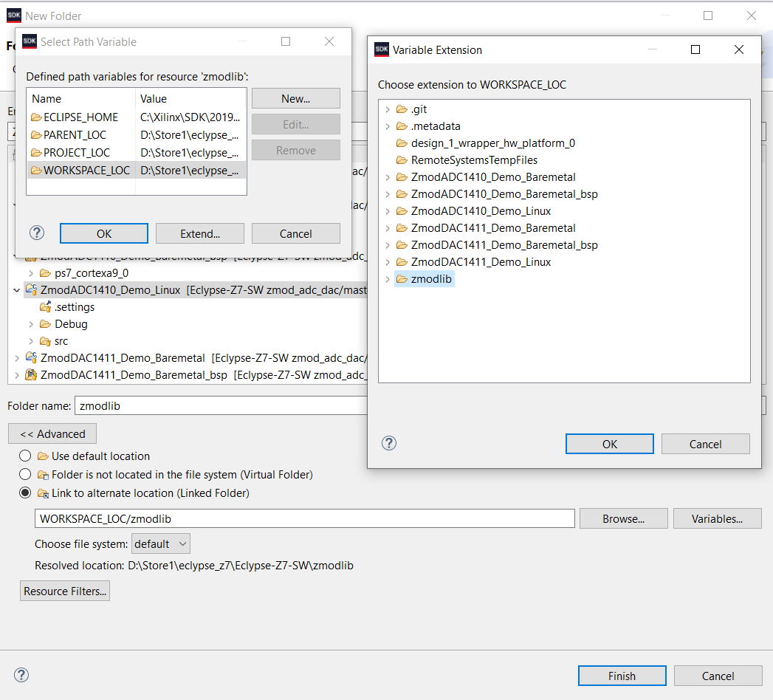The height and width of the screenshot is (700, 773).
Task: Click ZmodDAC1411_Demo_Baremetal_bsp project icon in New Folder tree
Action: click(x=31, y=375)
